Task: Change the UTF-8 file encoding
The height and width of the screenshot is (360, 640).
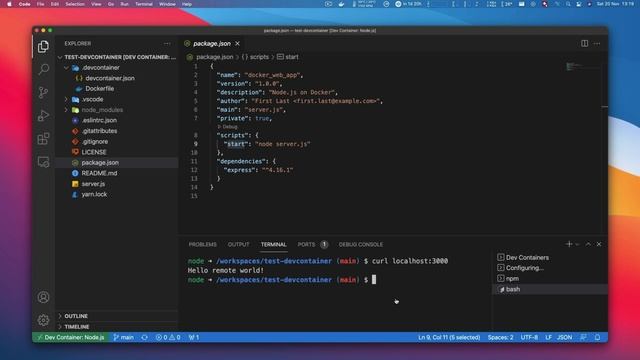Action: [529, 337]
